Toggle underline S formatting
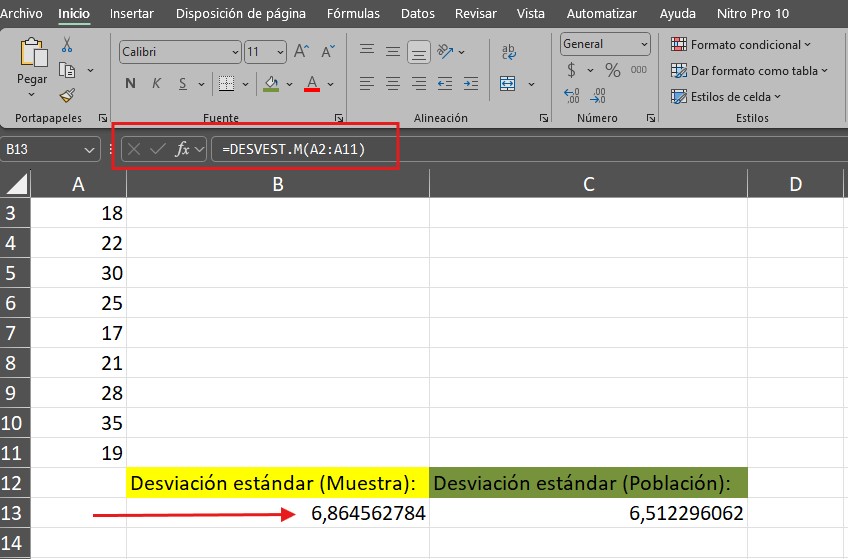This screenshot has width=848, height=559. pos(183,84)
